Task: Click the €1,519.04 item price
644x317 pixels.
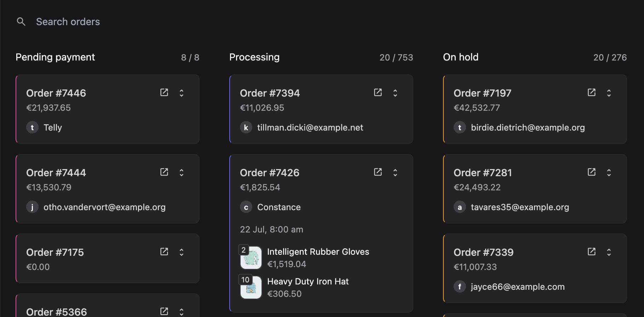Action: click(x=287, y=264)
